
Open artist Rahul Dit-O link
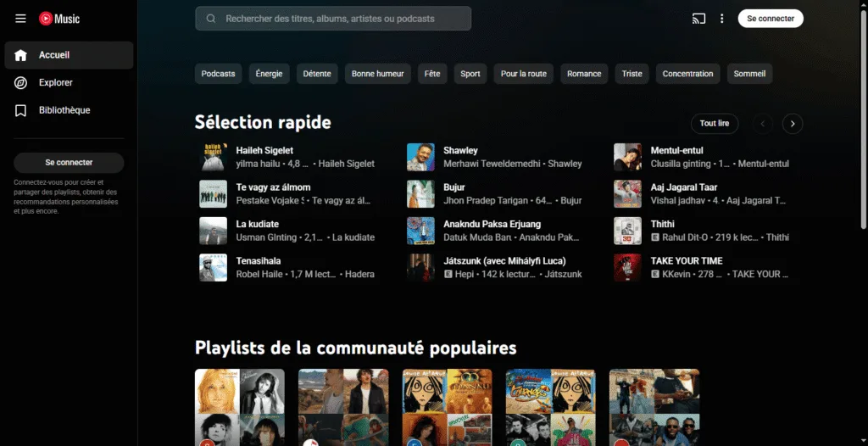(685, 237)
